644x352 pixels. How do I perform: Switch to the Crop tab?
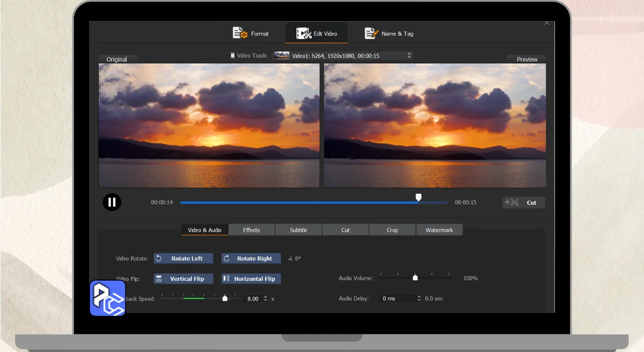(392, 230)
